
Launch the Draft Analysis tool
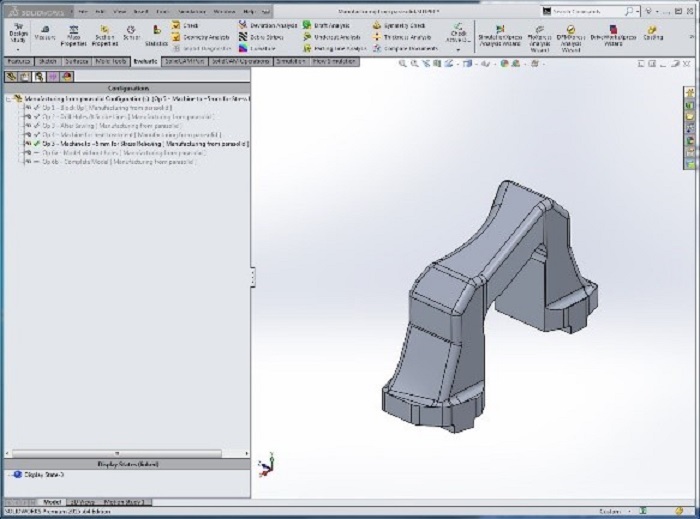[x=325, y=24]
